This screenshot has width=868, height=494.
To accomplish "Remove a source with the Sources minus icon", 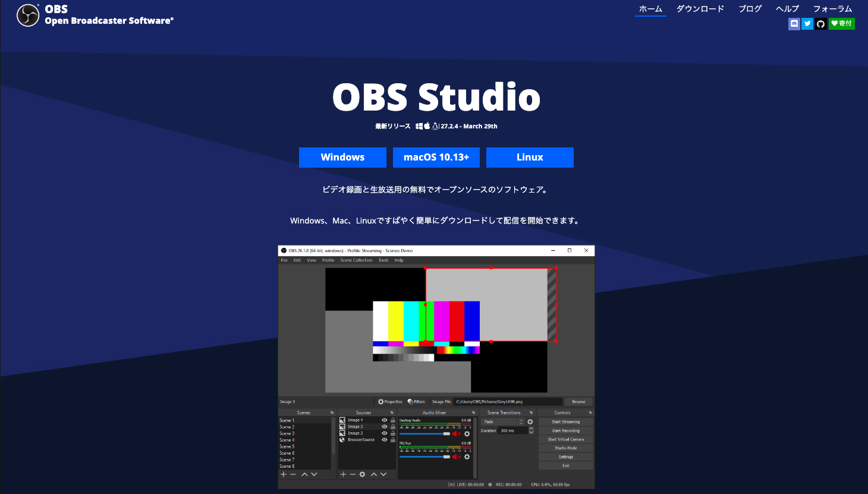I will tap(353, 474).
